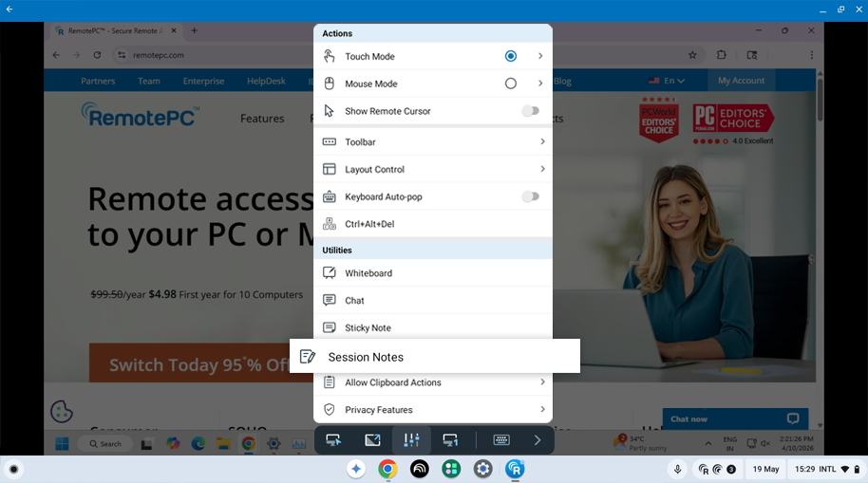Open Whiteboard from Utilities menu
This screenshot has height=483, width=868.
click(433, 272)
